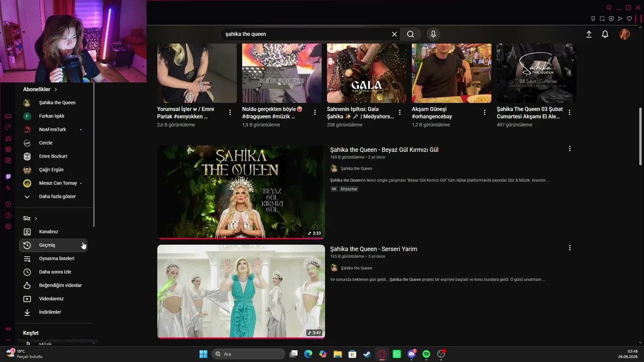This screenshot has height=362, width=644.
Task: Play the Serseri Yarim video thumbnail
Action: point(241,292)
